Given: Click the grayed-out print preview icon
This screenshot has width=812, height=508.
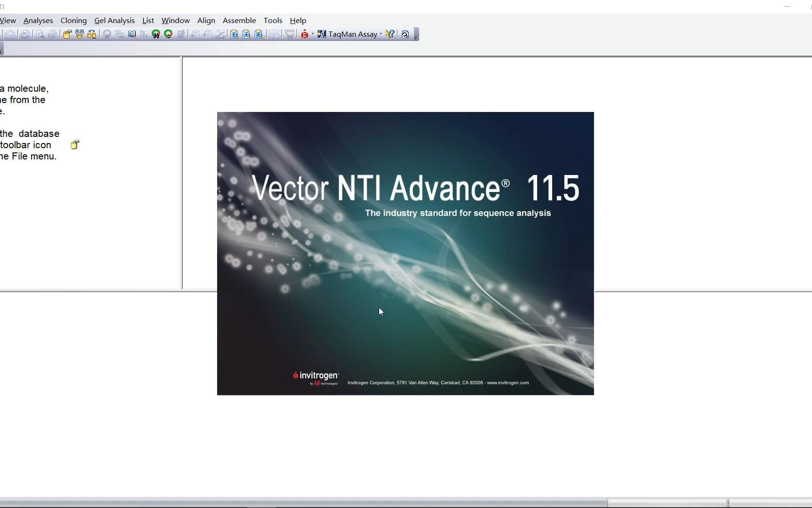Looking at the screenshot, I should pos(40,34).
